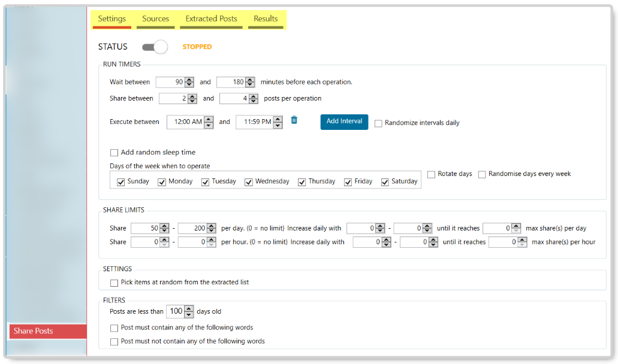Click the Add Interval button
Screen dimensions: 618x364
(x=344, y=122)
